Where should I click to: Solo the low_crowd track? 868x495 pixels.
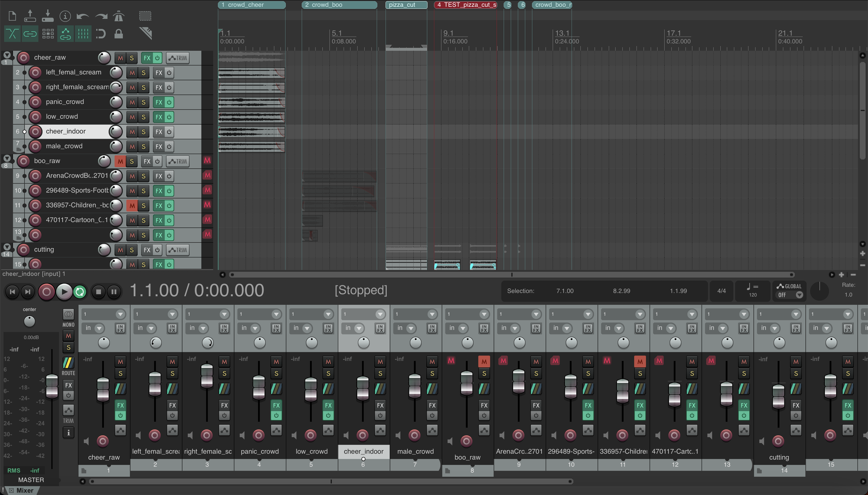coord(143,117)
